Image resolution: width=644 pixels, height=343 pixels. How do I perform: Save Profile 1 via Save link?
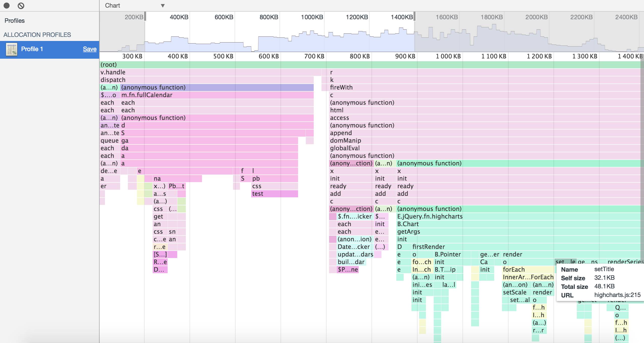[89, 49]
